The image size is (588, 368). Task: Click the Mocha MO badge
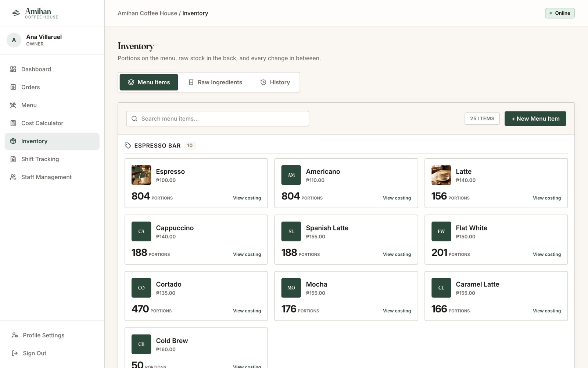(x=291, y=288)
